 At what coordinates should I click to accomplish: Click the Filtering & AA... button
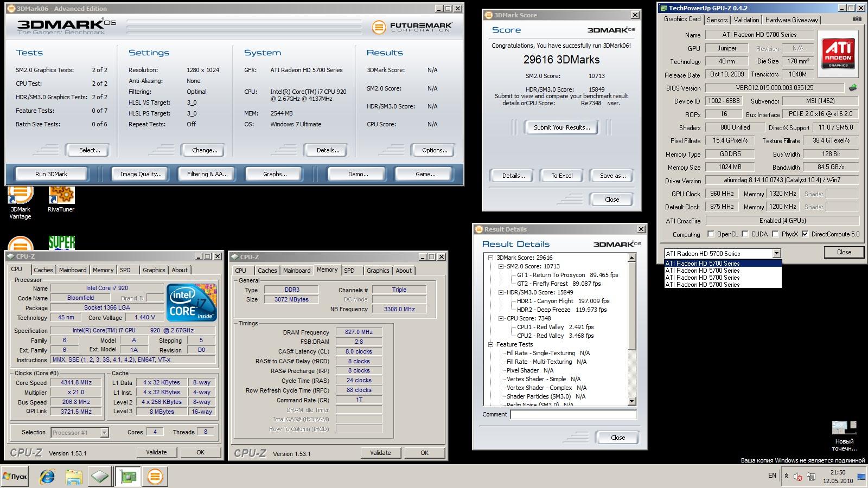(x=207, y=174)
